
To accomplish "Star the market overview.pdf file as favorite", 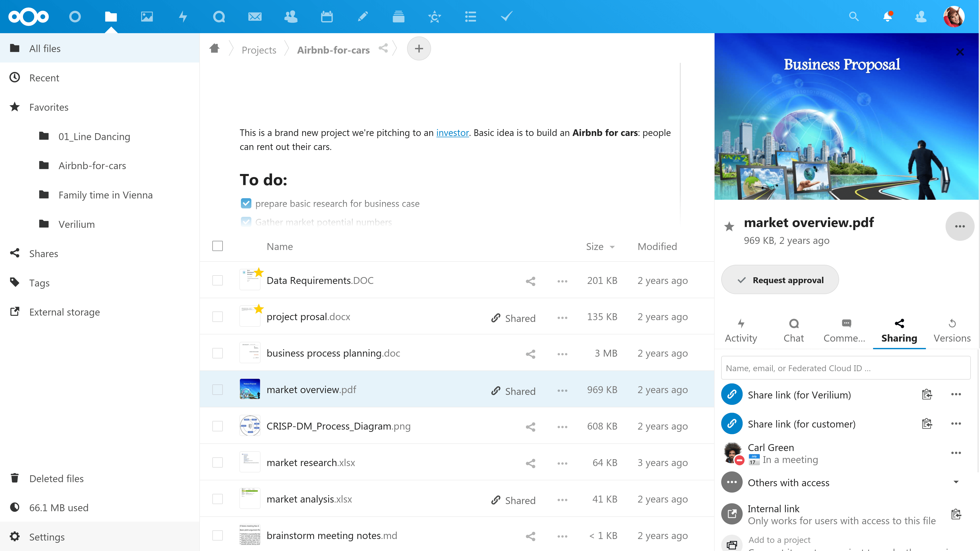I will coord(729,227).
